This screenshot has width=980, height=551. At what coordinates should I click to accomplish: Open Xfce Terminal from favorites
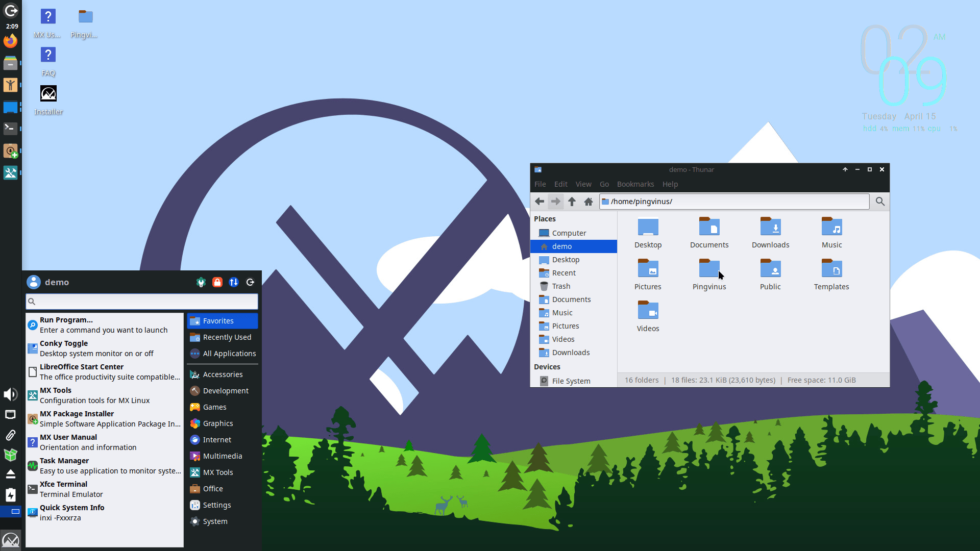(104, 489)
